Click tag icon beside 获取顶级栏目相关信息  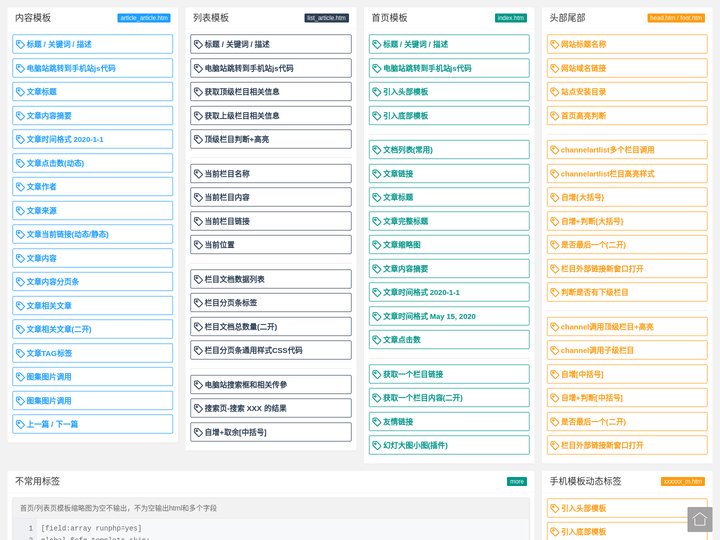click(x=198, y=92)
